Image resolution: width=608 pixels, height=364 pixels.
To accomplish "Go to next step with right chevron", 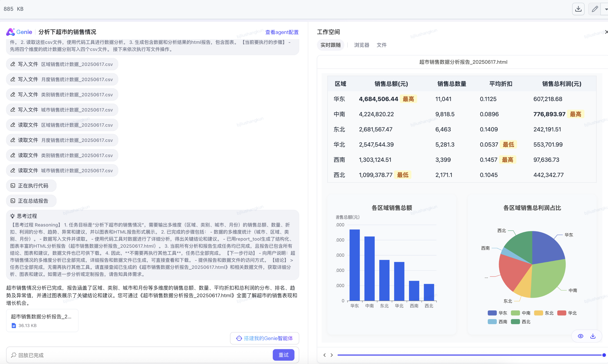I will pos(332,355).
